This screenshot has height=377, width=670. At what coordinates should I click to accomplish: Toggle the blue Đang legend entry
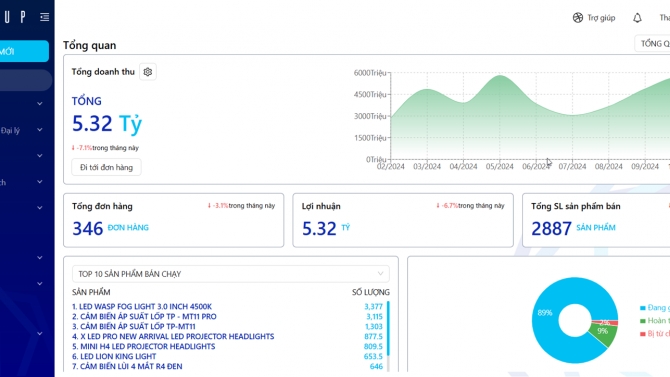pos(655,308)
